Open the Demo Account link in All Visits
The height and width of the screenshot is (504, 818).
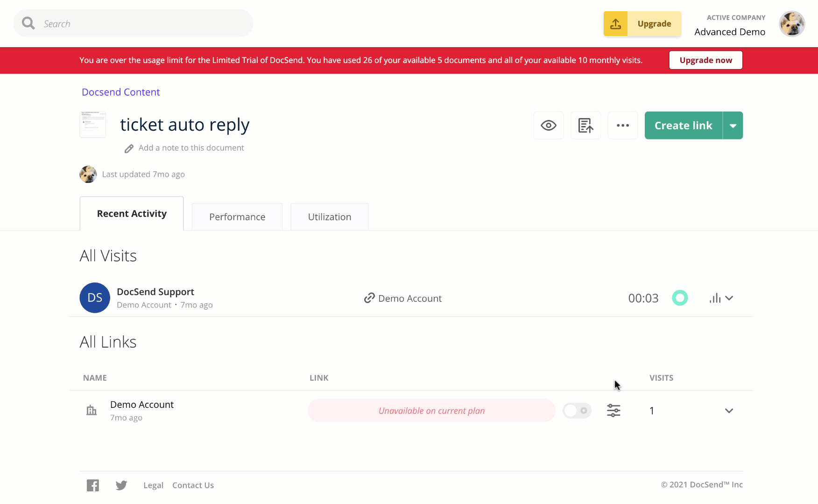410,299
